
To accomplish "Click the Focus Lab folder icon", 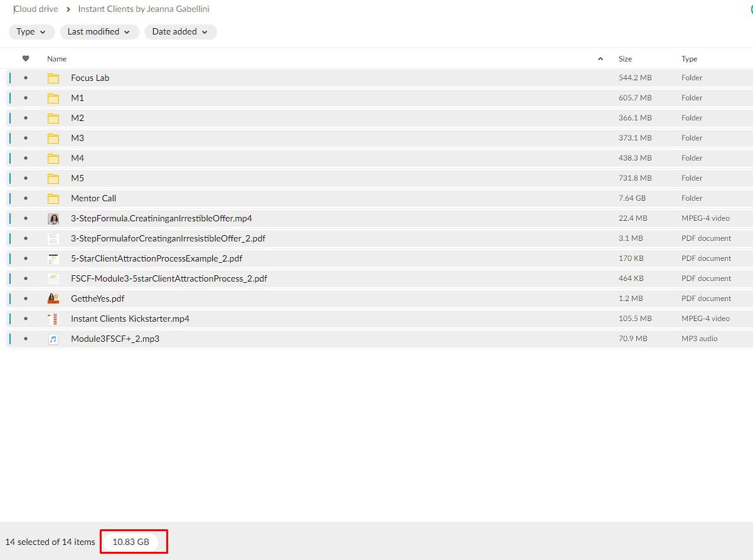I will tap(53, 78).
